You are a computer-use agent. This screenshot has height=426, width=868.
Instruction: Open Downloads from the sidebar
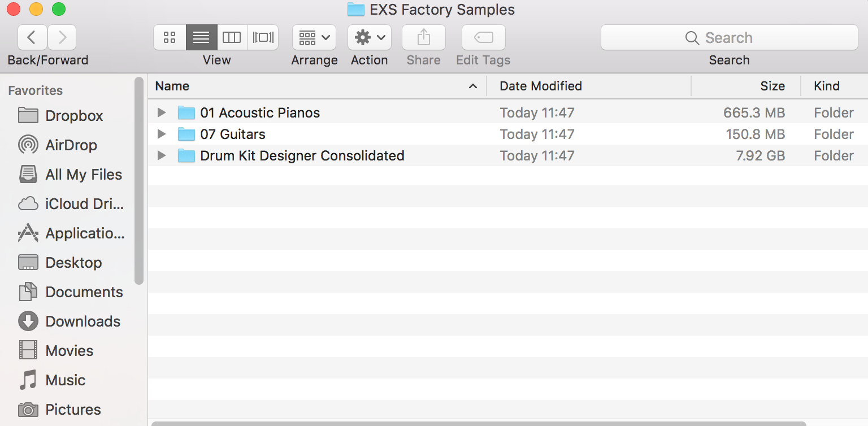[x=83, y=321]
